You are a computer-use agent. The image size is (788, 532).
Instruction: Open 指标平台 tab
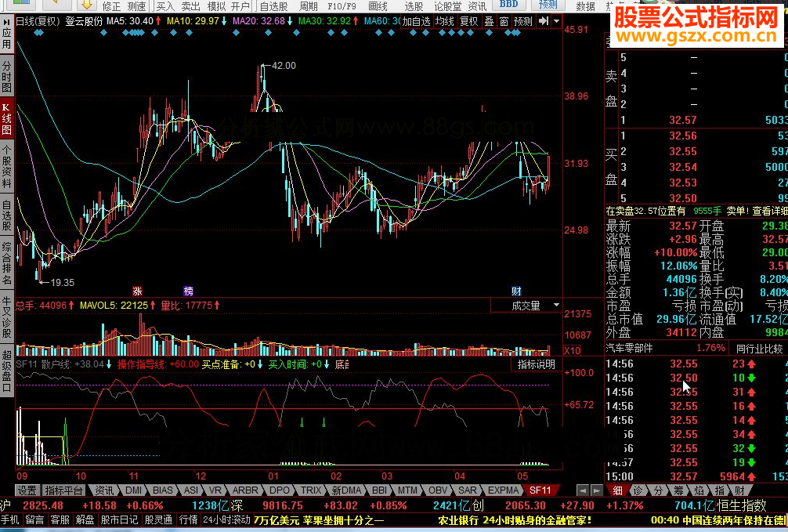coord(63,490)
